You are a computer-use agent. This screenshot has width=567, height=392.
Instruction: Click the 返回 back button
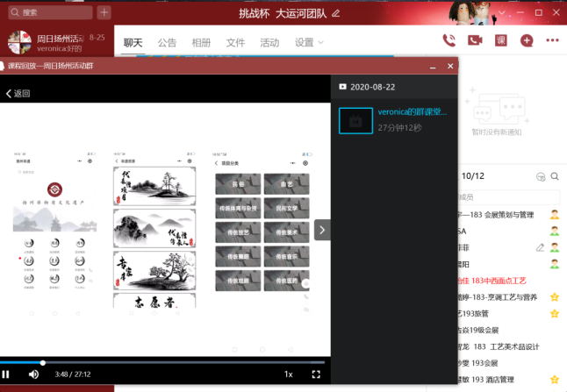coord(18,93)
